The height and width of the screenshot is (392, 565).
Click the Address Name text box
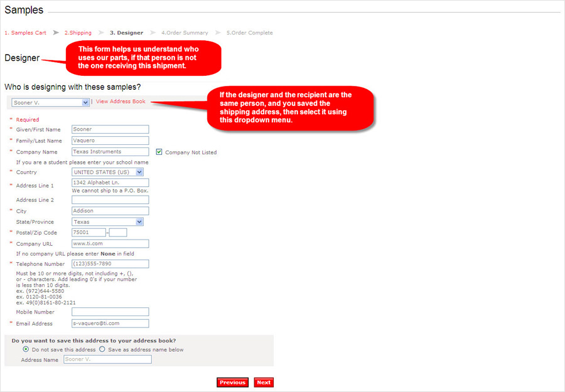(107, 360)
